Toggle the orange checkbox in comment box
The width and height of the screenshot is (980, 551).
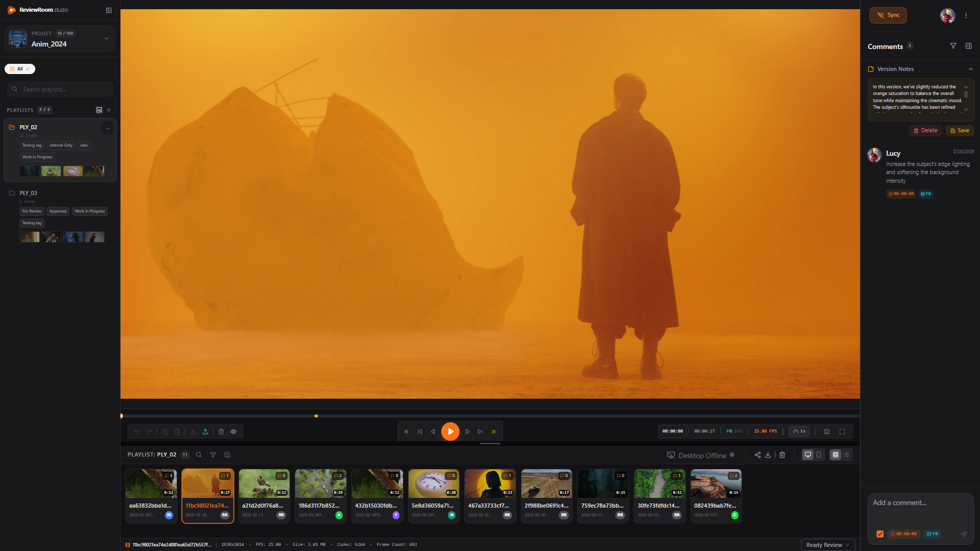pos(880,534)
